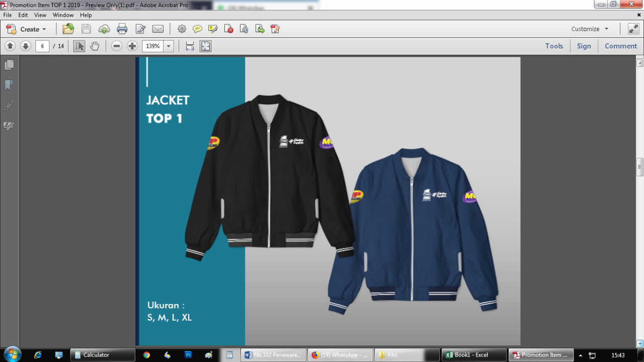
Task: Click the Sign document pen icon
Action: pos(275,29)
